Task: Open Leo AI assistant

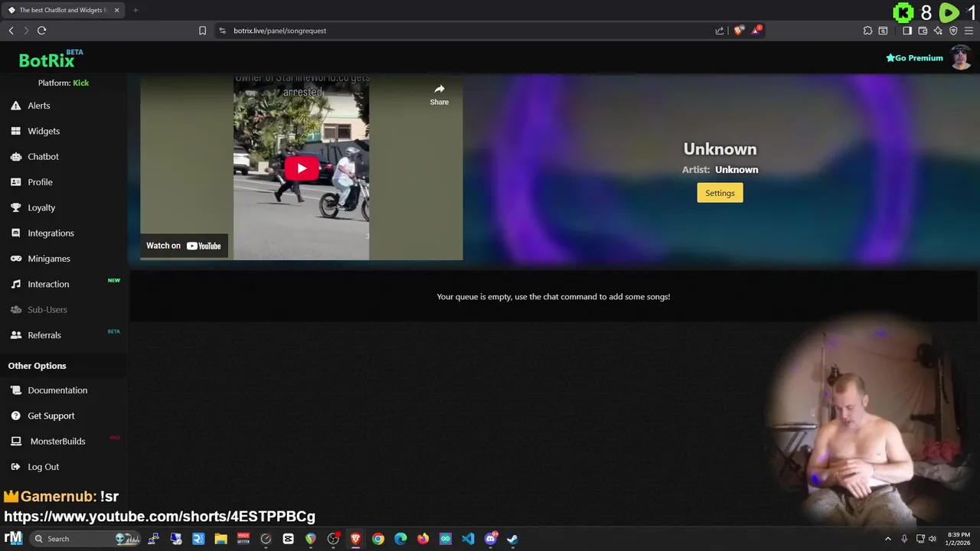Action: tap(938, 31)
